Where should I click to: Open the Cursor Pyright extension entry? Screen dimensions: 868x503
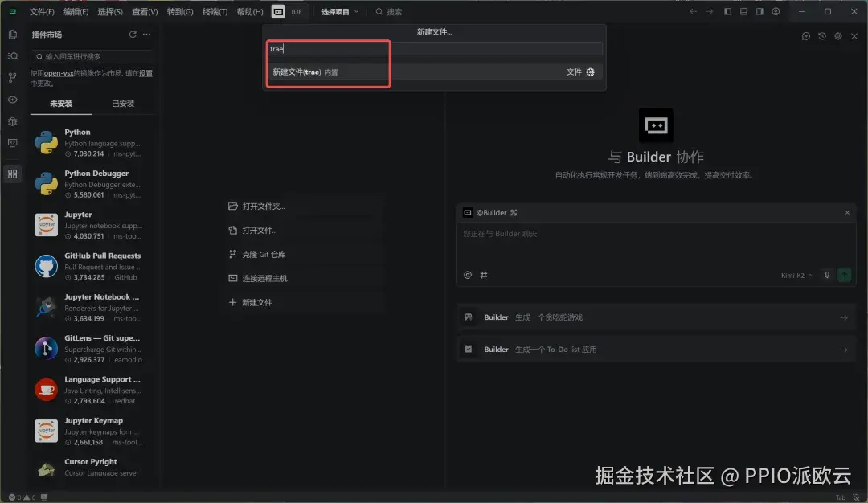point(92,468)
